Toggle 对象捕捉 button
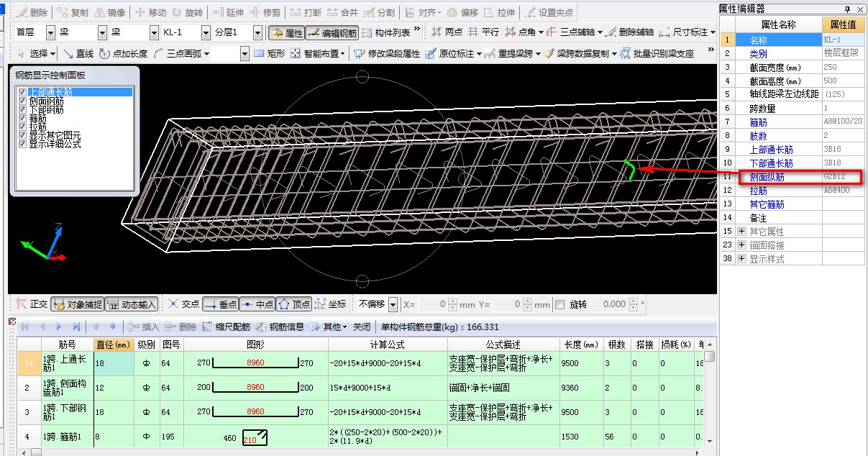Screen dimensions: 868x456 pos(78,304)
